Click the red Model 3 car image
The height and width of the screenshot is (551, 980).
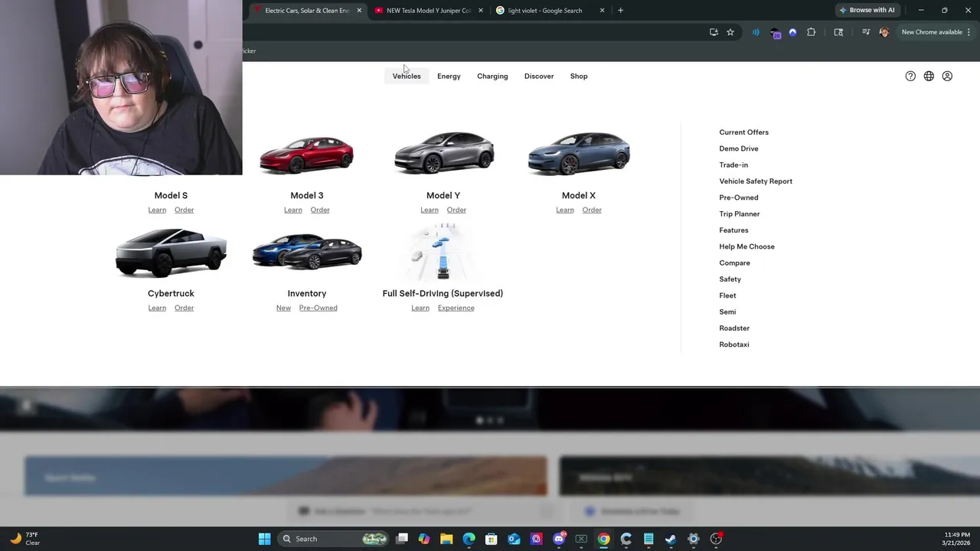pyautogui.click(x=306, y=155)
